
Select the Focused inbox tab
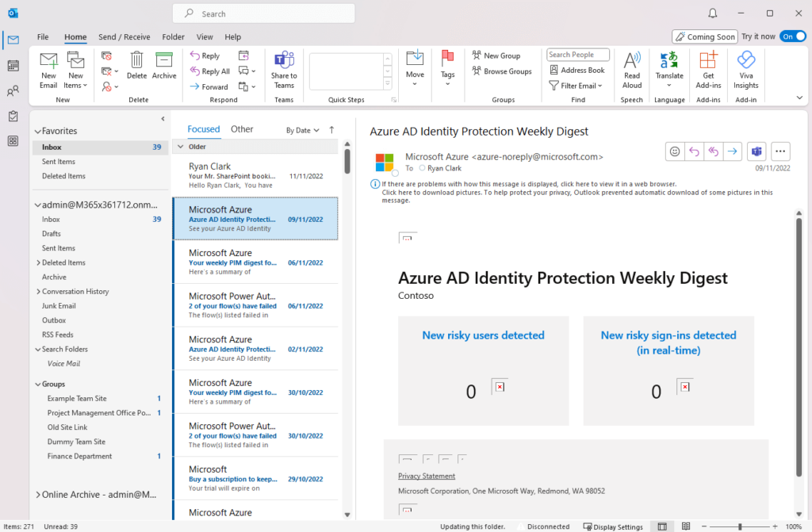tap(204, 129)
